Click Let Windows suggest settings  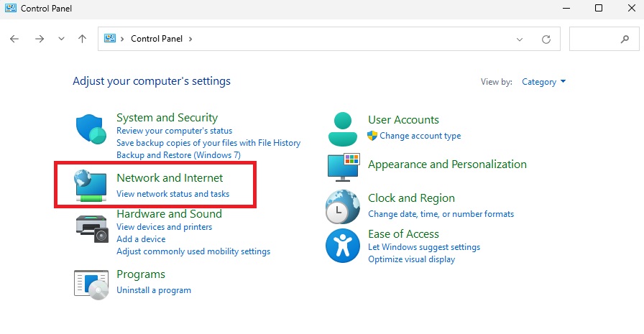[424, 247]
